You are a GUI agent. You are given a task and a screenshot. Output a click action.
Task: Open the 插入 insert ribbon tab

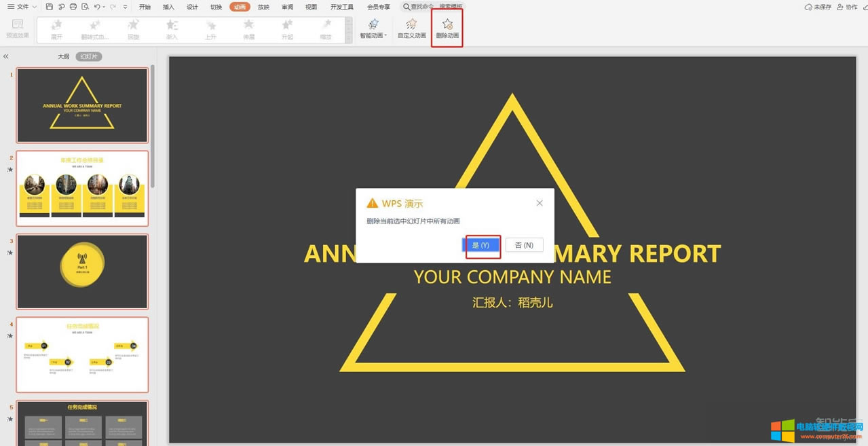pyautogui.click(x=168, y=7)
